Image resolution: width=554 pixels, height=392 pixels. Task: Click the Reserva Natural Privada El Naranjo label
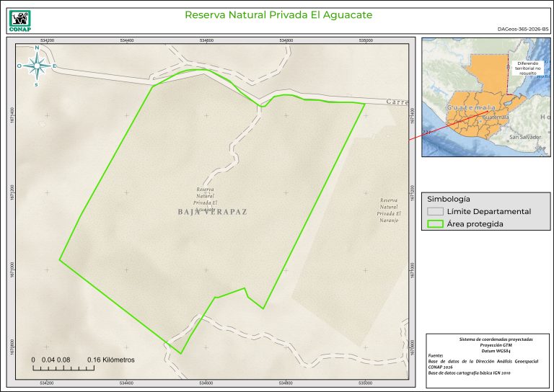[x=388, y=208]
